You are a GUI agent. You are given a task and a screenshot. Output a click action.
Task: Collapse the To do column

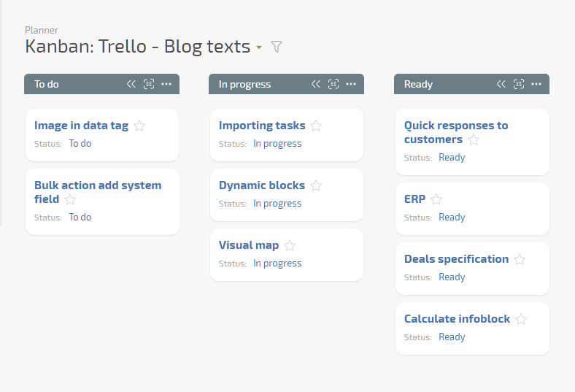[x=131, y=84]
